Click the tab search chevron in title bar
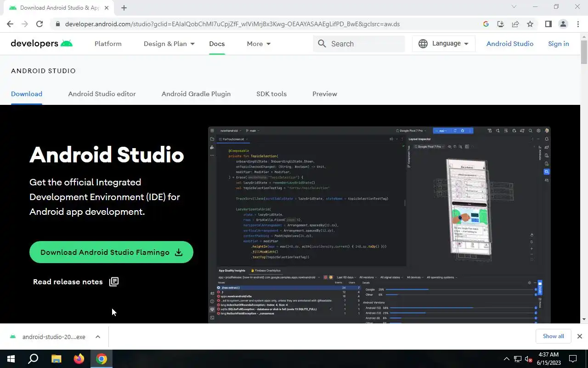 (514, 6)
